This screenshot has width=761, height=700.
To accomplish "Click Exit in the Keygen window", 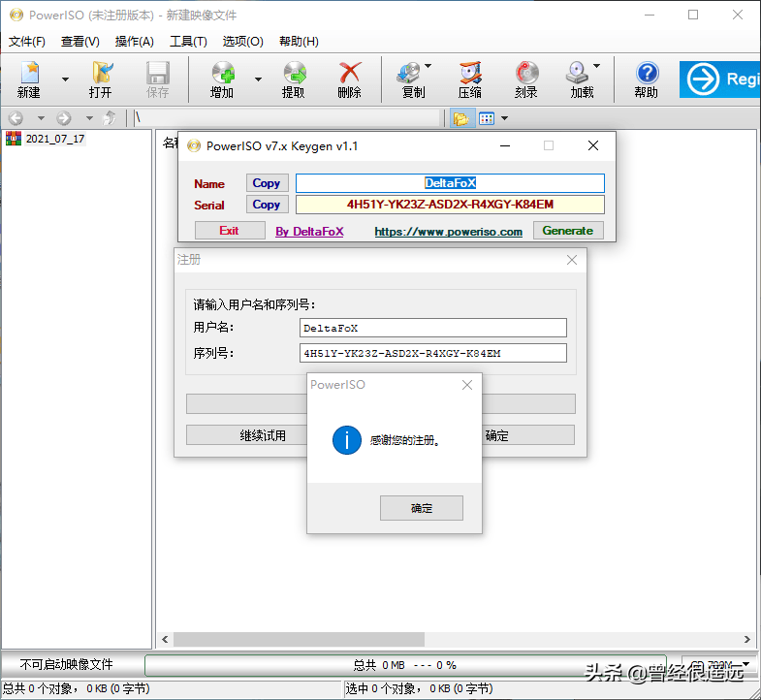I will 230,230.
